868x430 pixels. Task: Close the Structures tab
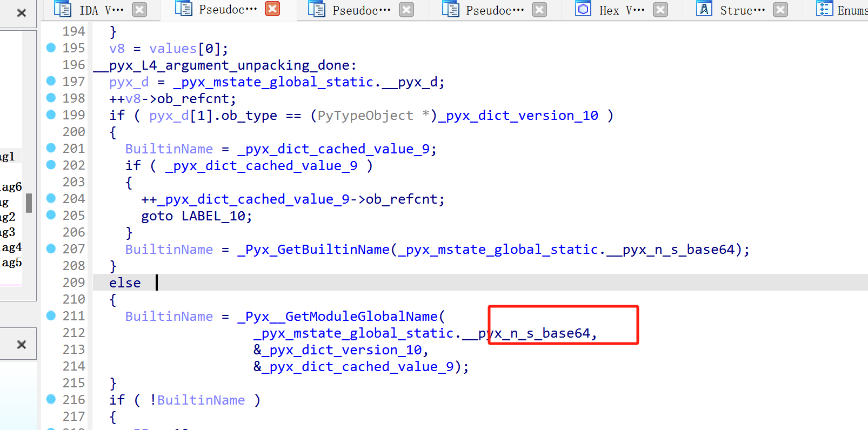point(780,10)
